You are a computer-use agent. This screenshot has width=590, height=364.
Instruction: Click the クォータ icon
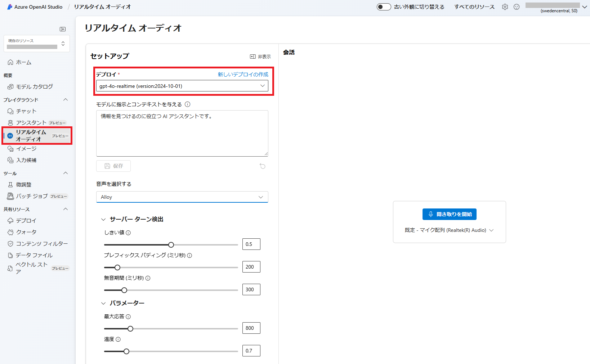tap(10, 232)
